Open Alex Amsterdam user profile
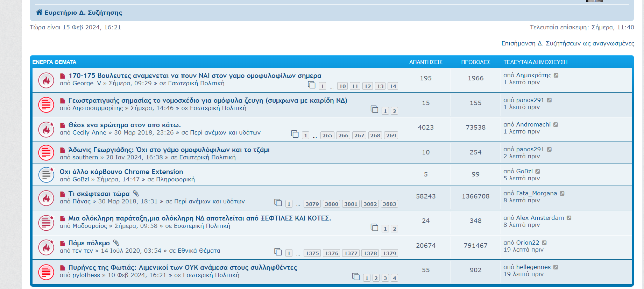This screenshot has height=289, width=644. [x=540, y=218]
